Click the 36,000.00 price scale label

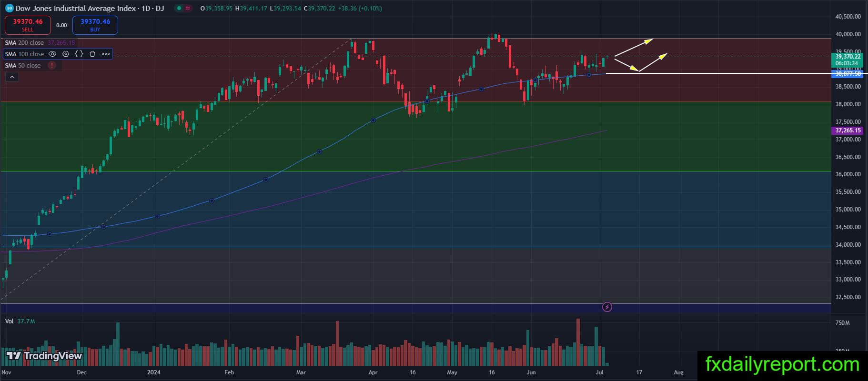tap(848, 174)
